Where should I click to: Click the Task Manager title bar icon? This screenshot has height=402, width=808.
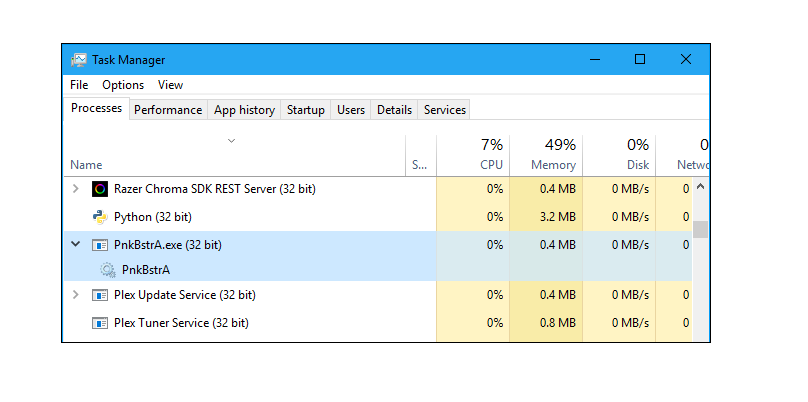pyautogui.click(x=79, y=60)
